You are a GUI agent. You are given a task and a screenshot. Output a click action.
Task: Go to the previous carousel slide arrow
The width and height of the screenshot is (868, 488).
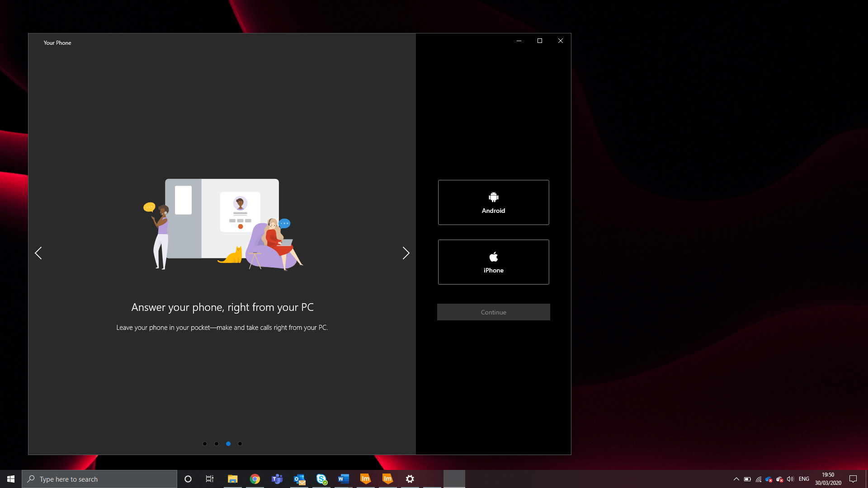(38, 253)
